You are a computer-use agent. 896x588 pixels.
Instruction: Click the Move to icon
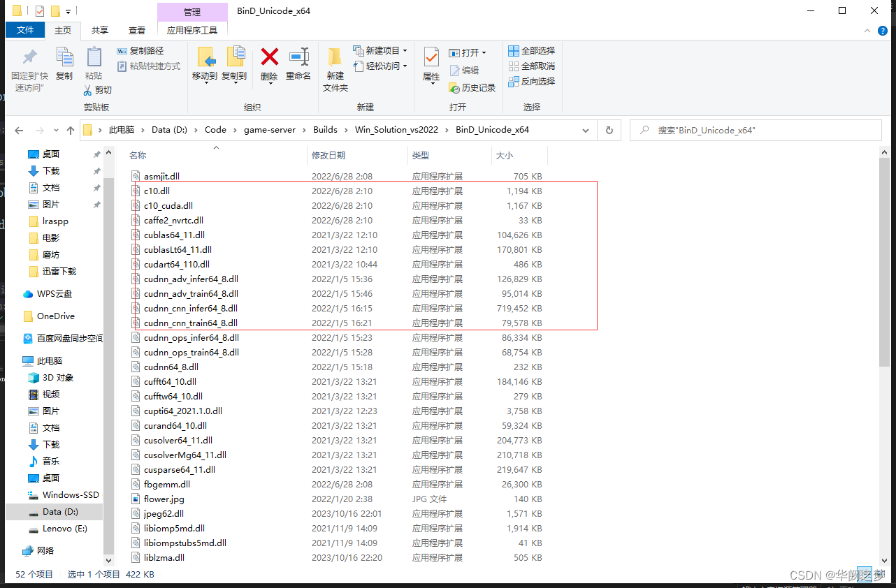(x=205, y=57)
